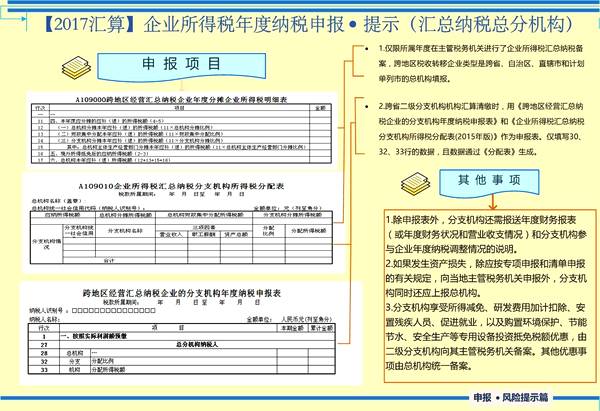Click the paper-stack icon beside 申报项目

pos(77,67)
